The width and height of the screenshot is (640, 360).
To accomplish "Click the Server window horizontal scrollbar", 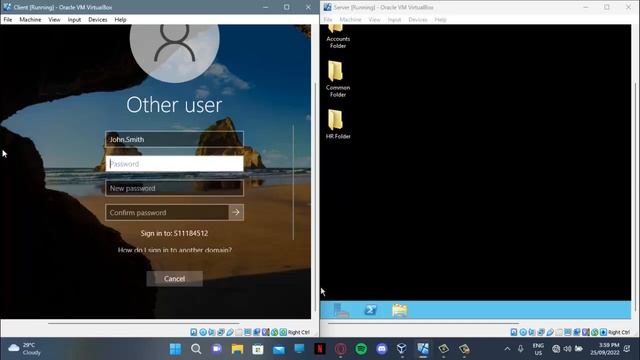I will point(423,323).
